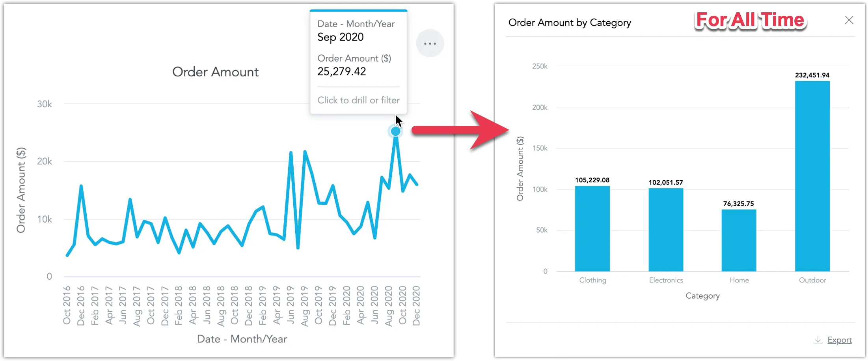868x361 pixels.
Task: Select the Oct 2016 axis label
Action: click(67, 305)
